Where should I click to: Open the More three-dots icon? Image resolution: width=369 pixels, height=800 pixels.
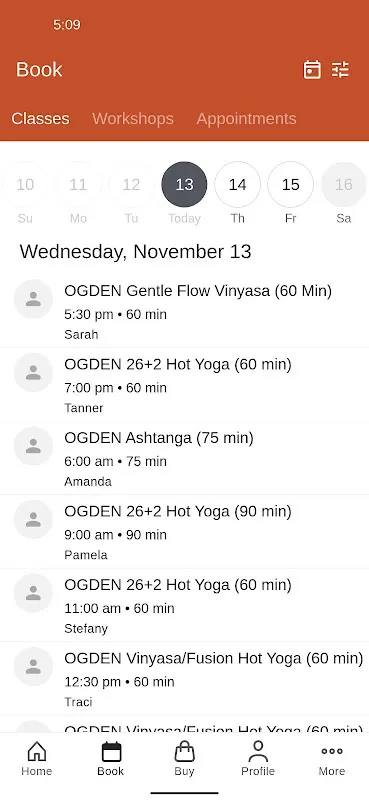(x=332, y=751)
